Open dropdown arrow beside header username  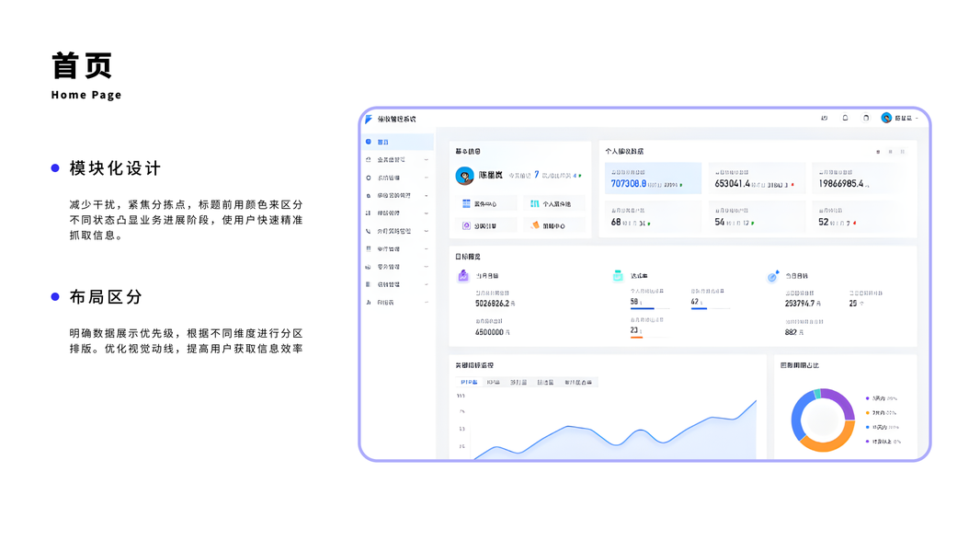point(917,118)
